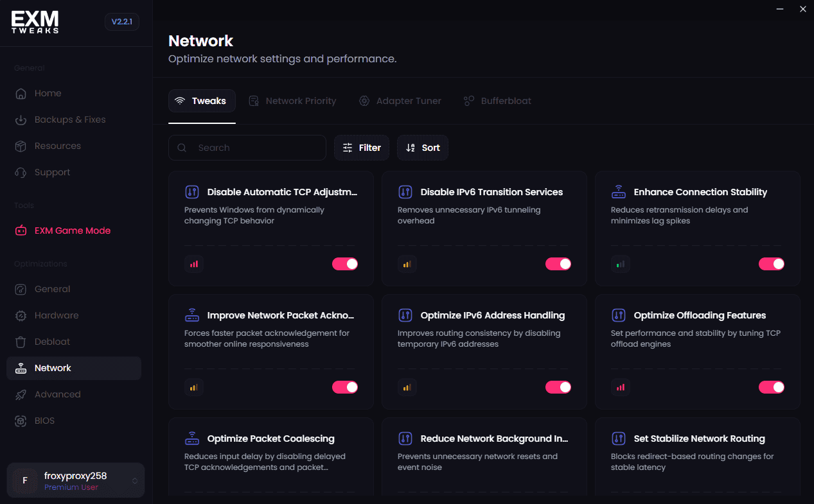Image resolution: width=814 pixels, height=504 pixels.
Task: Select the Debloat trash icon
Action: click(x=21, y=342)
